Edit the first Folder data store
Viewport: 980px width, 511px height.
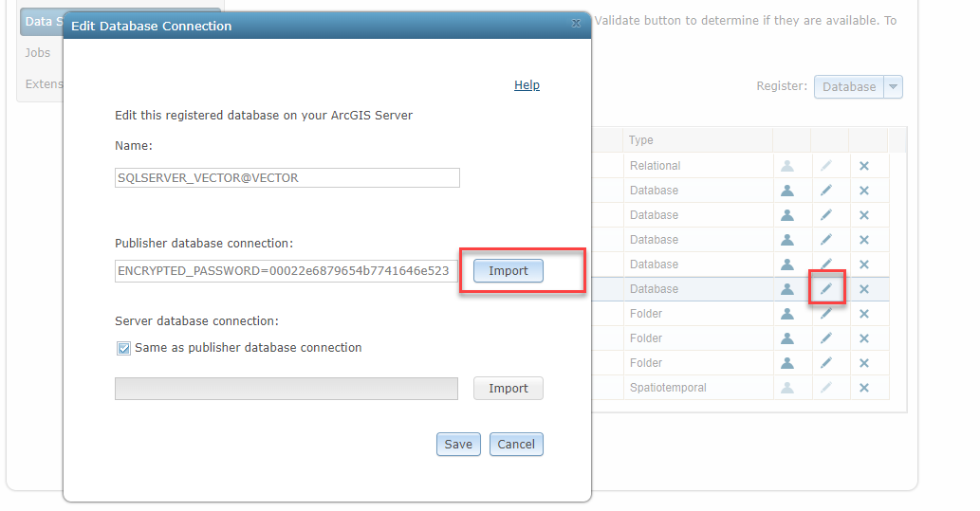coord(826,314)
